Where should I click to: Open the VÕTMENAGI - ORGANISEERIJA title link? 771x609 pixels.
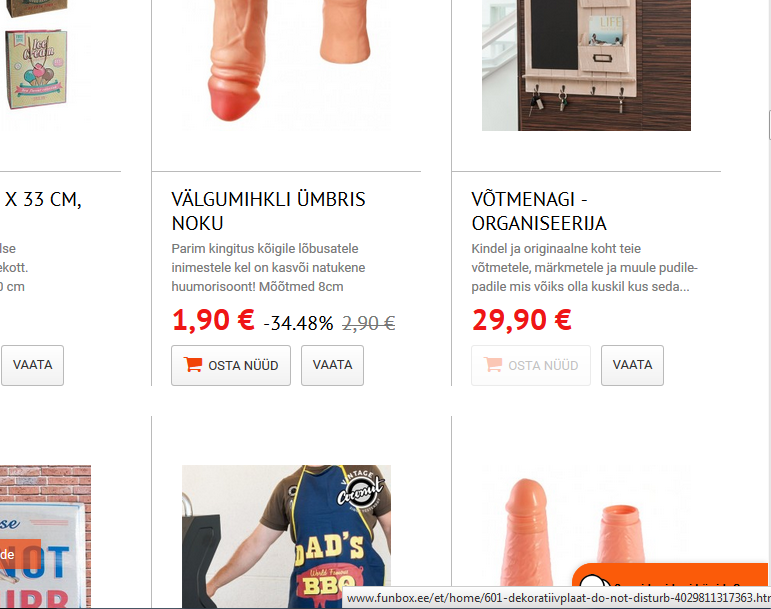tap(539, 211)
